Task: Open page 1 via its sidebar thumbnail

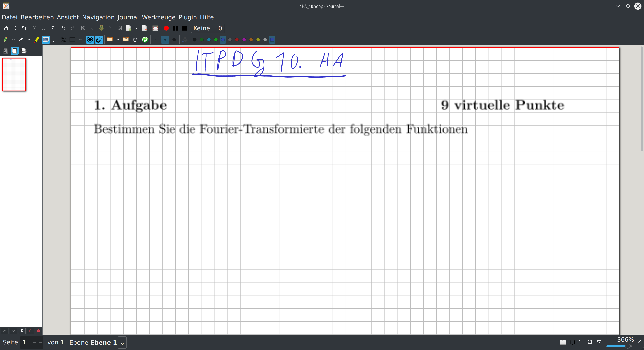Action: (14, 74)
